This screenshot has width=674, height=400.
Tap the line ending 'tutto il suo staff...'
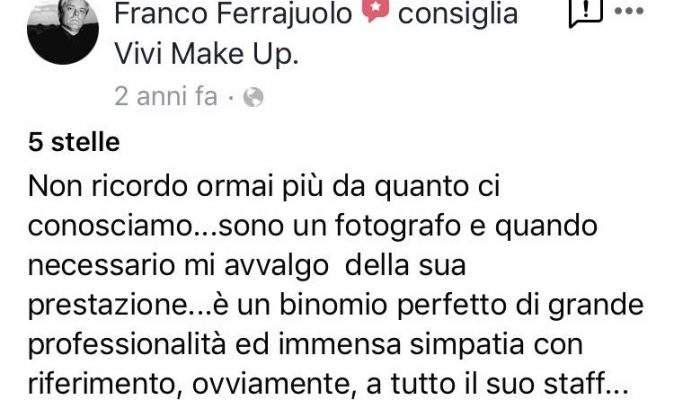[328, 384]
